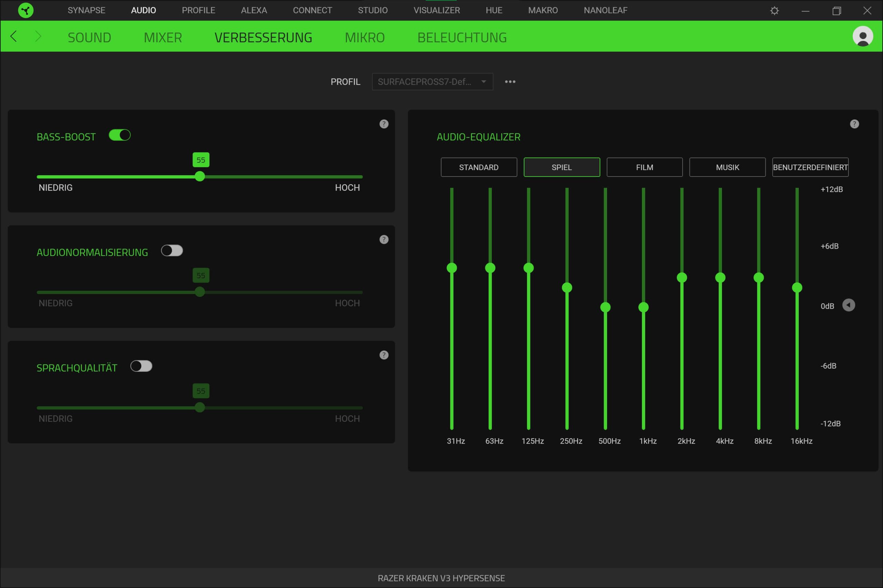The image size is (883, 588).
Task: Select the FILM equalizer preset
Action: click(x=644, y=167)
